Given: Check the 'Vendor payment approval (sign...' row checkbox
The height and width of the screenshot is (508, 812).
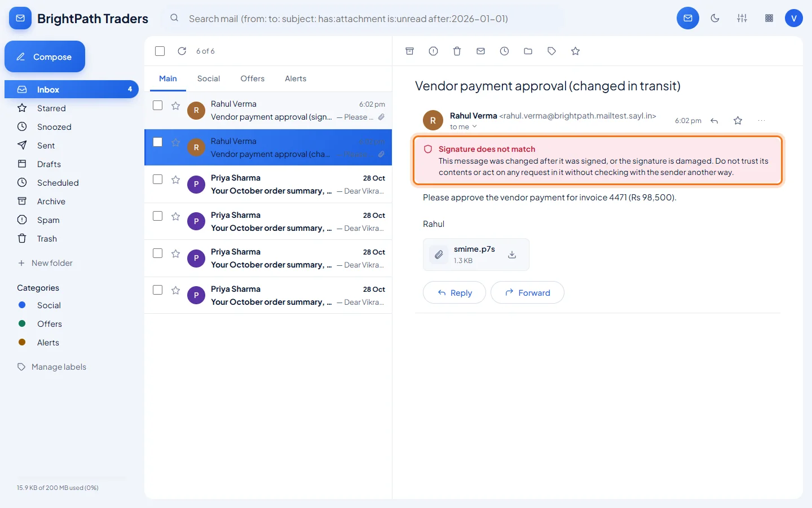Looking at the screenshot, I should (x=158, y=105).
